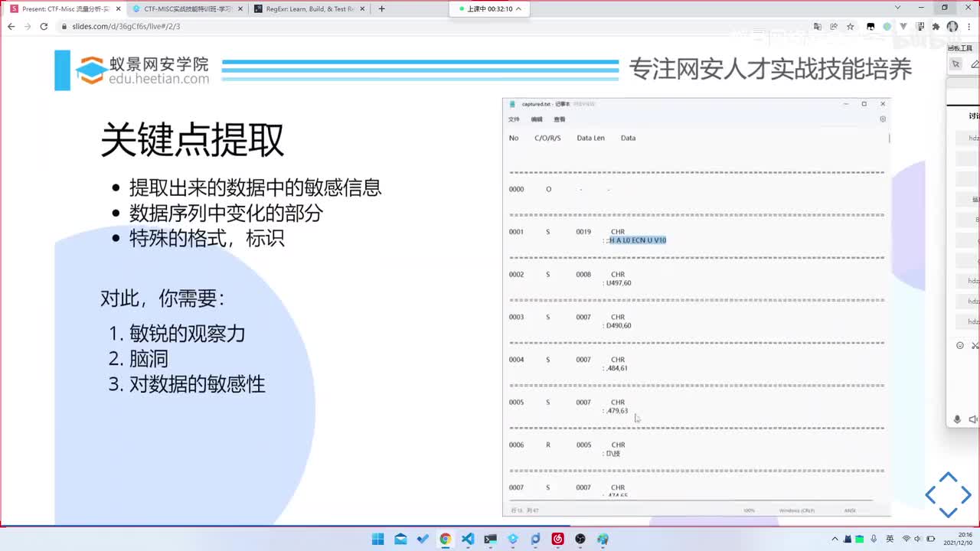Screen dimensions: 980x551
Task: Click the black face extension icon
Action: (871, 26)
